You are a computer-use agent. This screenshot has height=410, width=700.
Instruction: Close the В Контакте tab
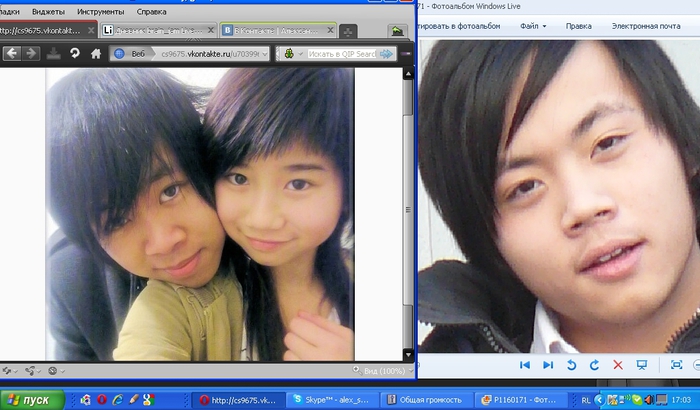click(x=330, y=30)
